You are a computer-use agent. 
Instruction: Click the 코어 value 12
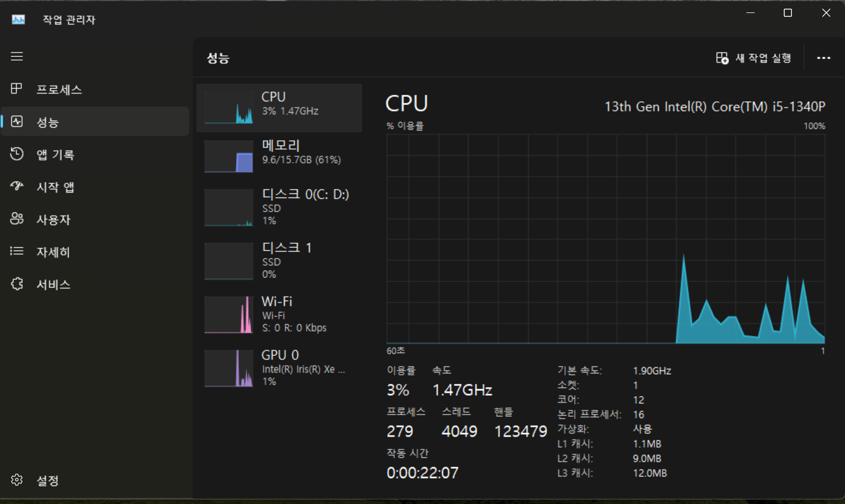point(639,400)
